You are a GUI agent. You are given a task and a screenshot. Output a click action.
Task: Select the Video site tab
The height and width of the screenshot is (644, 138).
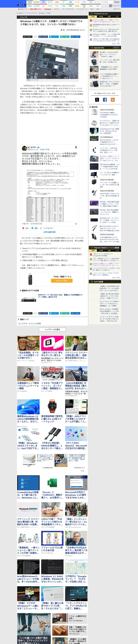pyautogui.click(x=91, y=2)
